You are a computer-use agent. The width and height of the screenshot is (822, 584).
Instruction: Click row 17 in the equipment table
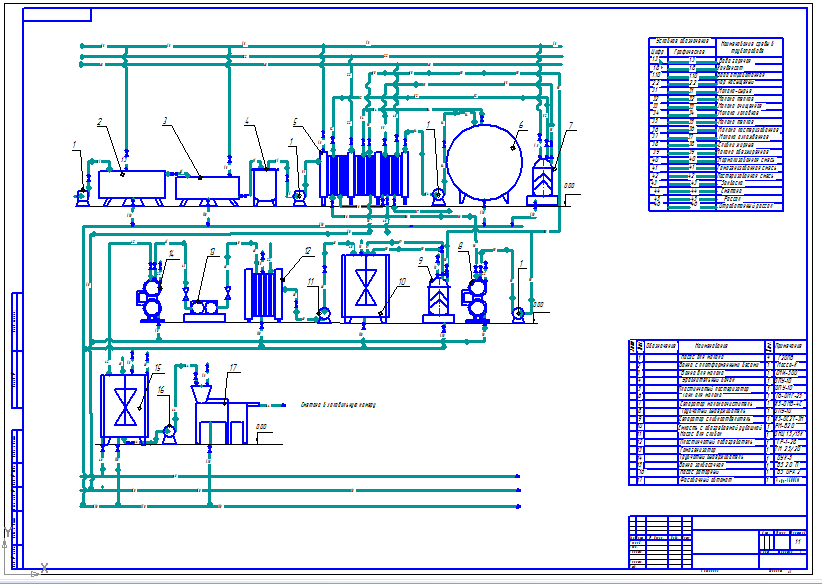tap(717, 480)
